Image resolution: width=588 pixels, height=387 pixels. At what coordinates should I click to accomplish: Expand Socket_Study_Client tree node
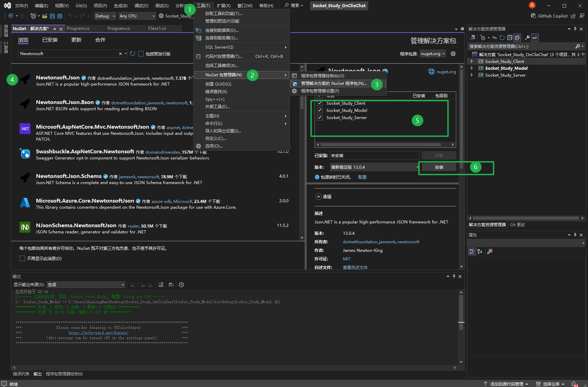(472, 61)
